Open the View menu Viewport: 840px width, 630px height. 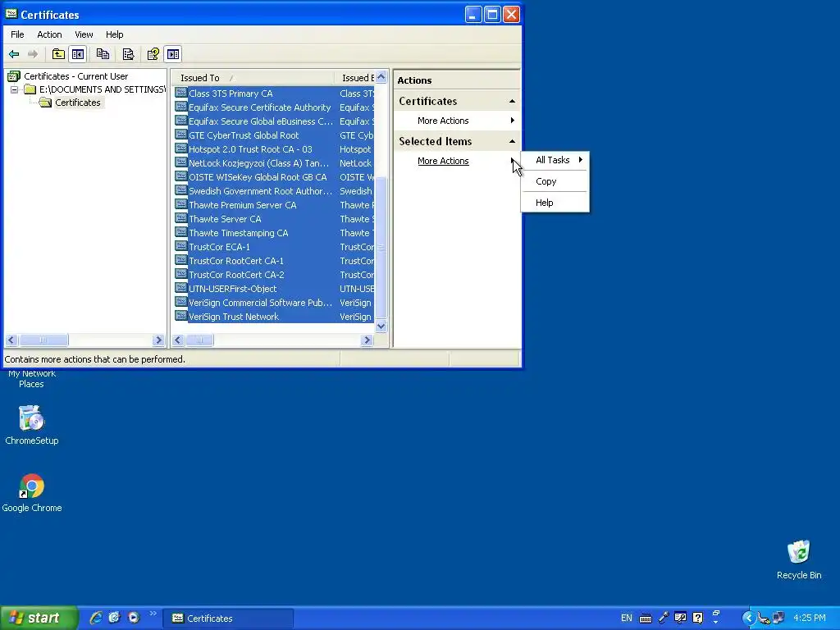click(84, 34)
